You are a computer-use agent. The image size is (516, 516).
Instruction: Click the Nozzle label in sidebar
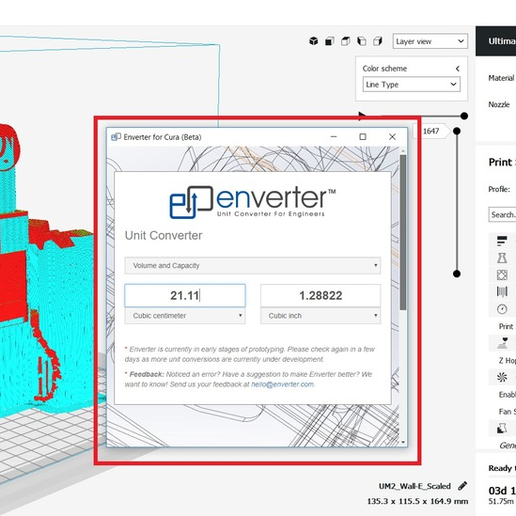click(x=499, y=105)
